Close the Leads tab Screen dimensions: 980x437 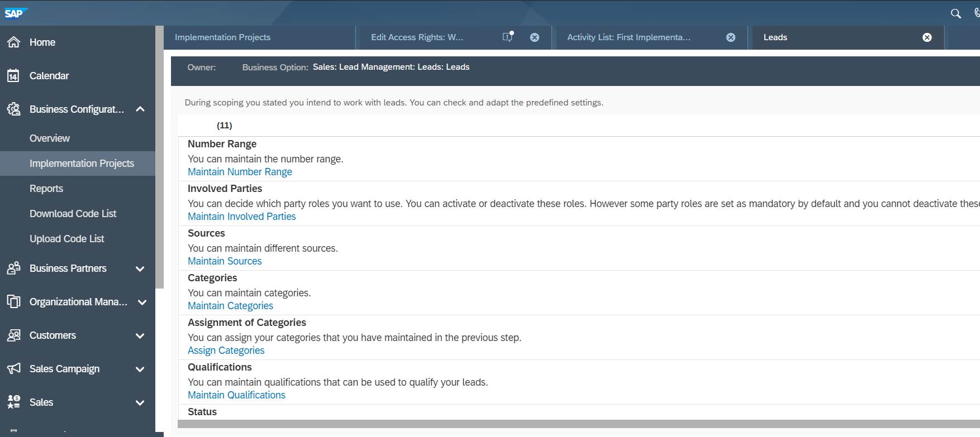pos(927,37)
